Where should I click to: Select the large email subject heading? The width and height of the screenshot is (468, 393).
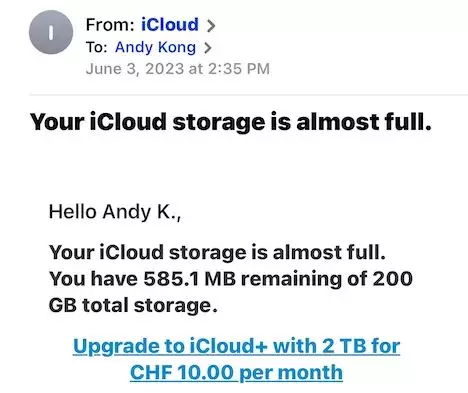[231, 122]
